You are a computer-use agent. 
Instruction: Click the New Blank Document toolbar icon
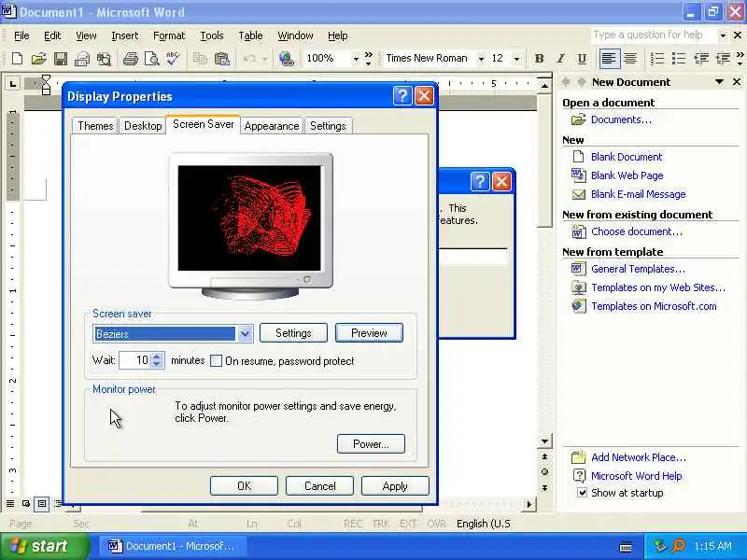click(17, 59)
